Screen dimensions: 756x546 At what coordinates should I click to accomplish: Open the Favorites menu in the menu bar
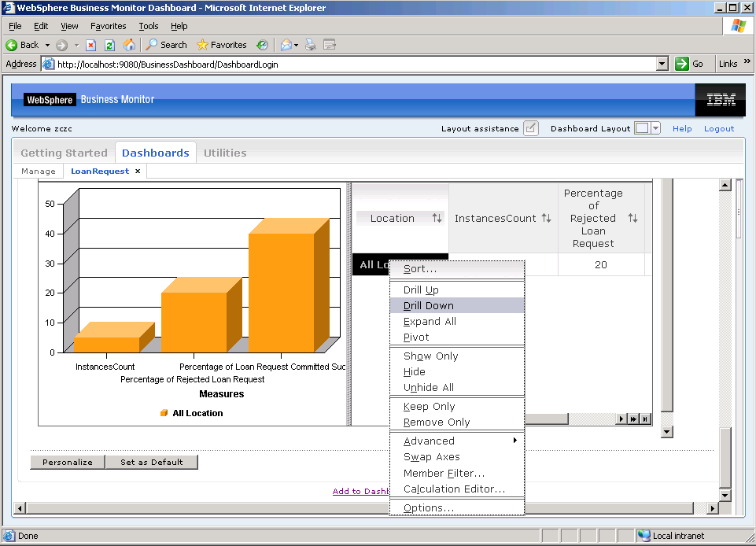(109, 26)
